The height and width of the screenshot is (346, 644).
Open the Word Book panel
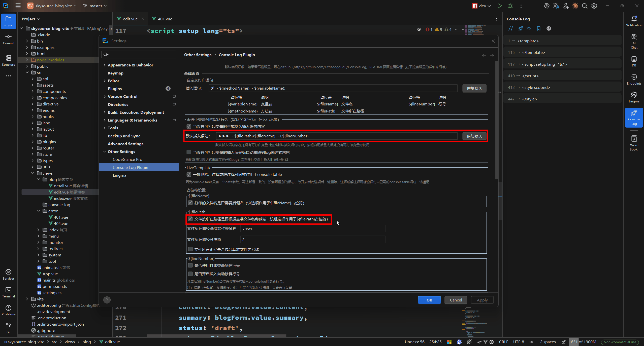pyautogui.click(x=634, y=143)
